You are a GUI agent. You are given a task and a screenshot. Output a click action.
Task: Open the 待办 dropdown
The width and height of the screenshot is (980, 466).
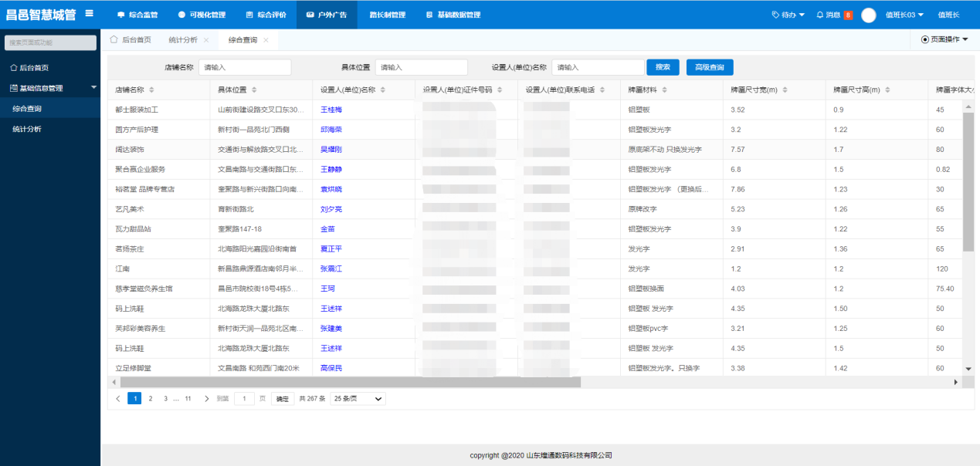(788, 15)
